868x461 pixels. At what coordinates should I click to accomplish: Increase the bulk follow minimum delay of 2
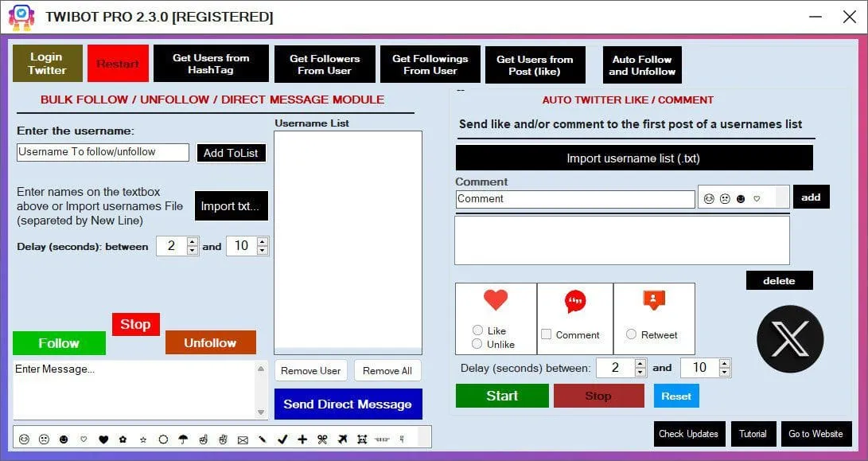[192, 242]
